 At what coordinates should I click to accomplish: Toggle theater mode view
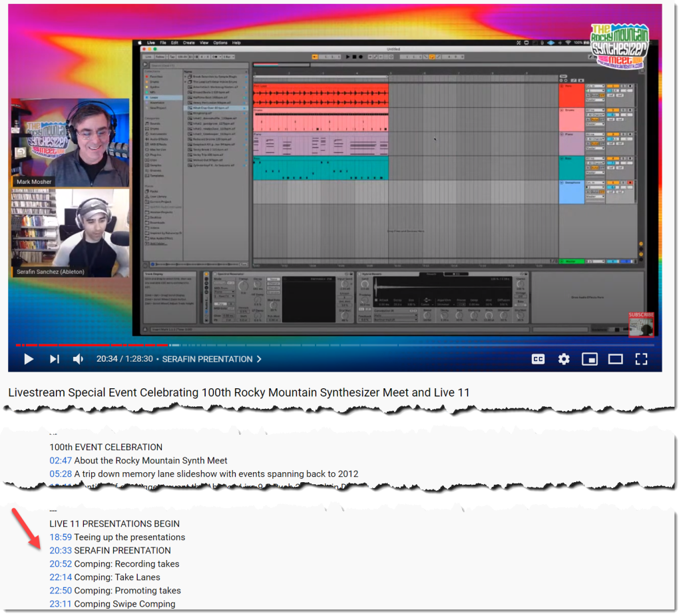click(615, 359)
